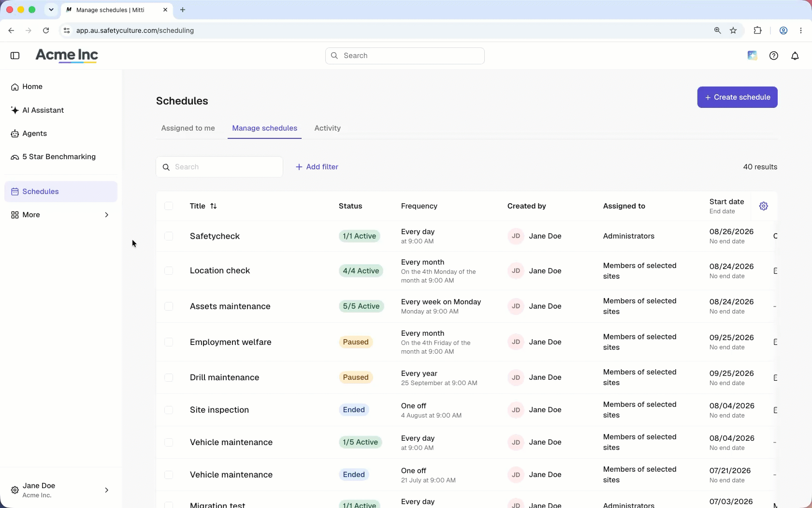Focus the schedules Search field
Screen dimensions: 812x508
[219, 167]
